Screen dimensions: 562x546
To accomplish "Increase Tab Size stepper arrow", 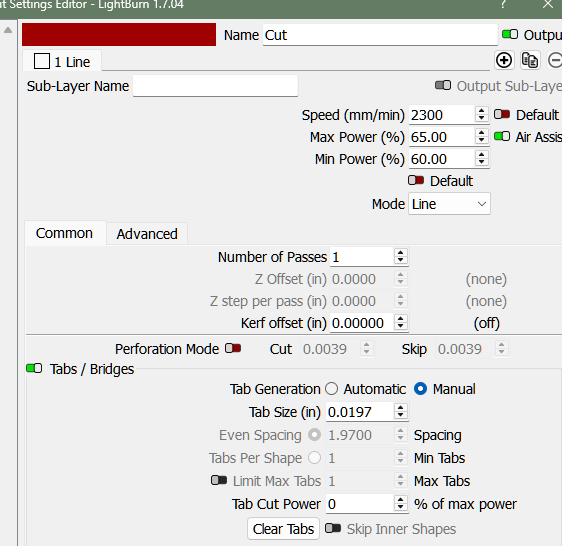I will [x=400, y=408].
